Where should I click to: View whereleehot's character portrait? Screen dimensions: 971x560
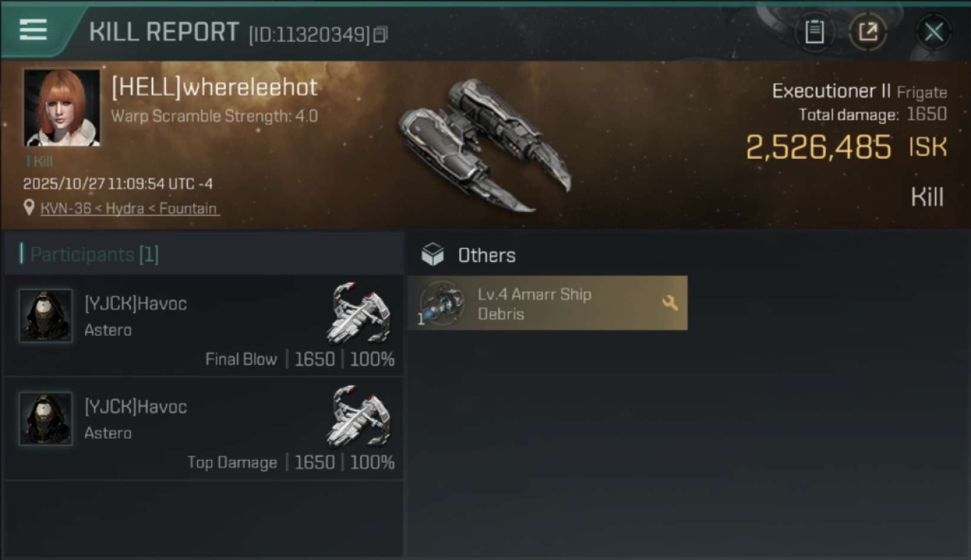point(61,108)
